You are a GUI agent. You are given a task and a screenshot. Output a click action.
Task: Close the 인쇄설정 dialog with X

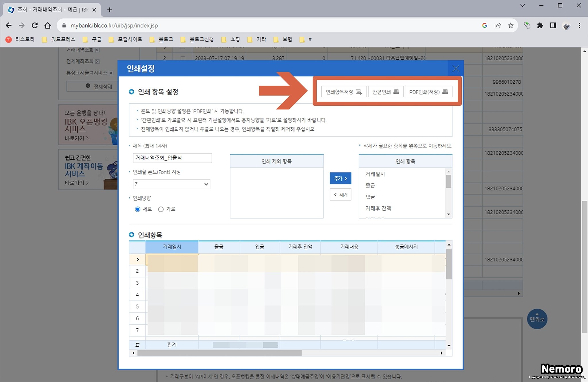click(x=456, y=68)
